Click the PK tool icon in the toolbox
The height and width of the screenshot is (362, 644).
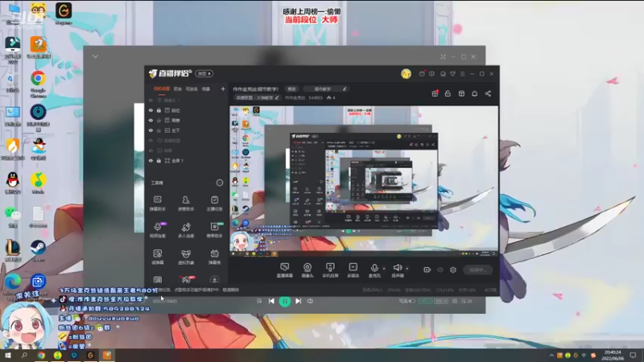[186, 280]
